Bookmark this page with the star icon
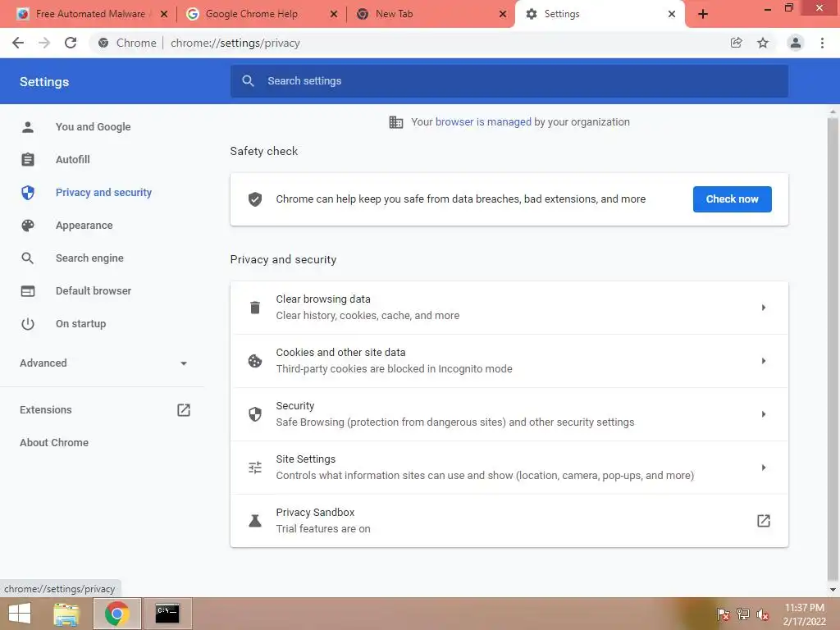 tap(763, 43)
